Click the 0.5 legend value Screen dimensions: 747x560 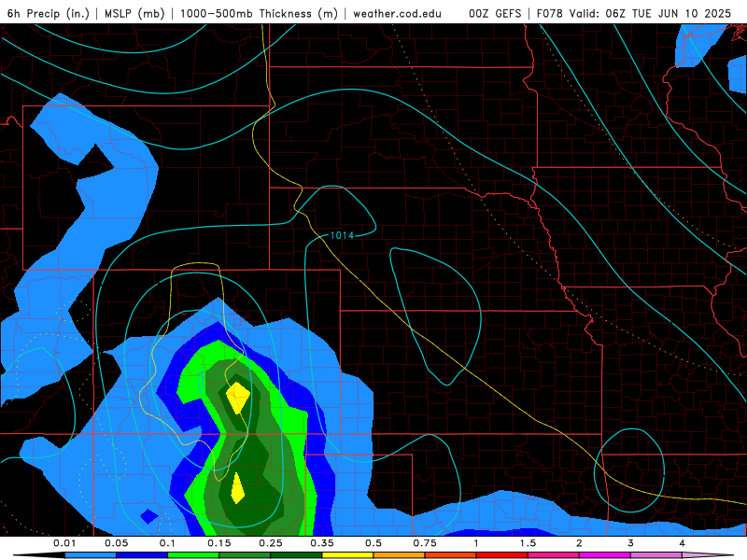point(373,543)
